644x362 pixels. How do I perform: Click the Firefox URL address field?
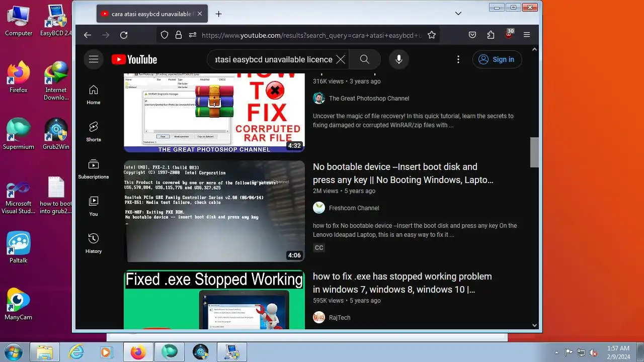coord(311,35)
